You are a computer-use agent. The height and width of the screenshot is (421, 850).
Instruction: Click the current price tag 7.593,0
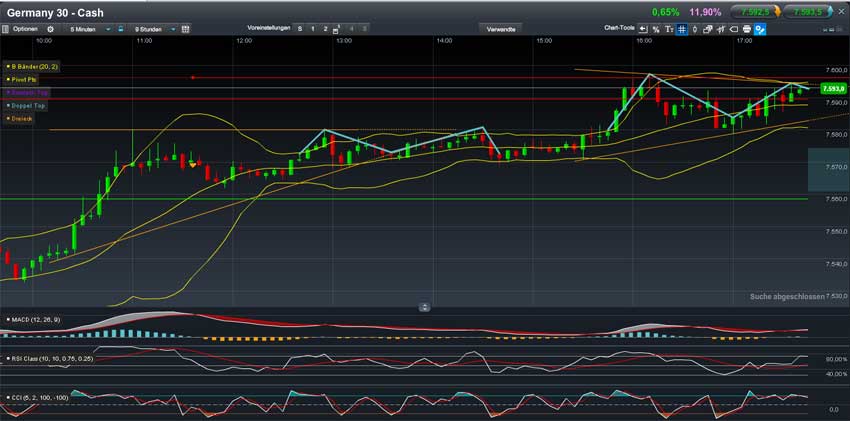[x=834, y=88]
